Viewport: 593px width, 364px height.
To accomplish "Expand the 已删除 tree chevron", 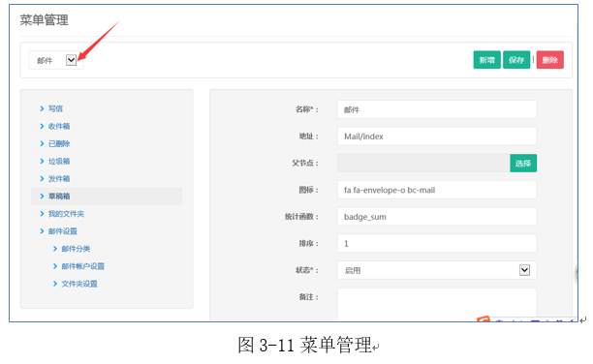I will coord(42,143).
